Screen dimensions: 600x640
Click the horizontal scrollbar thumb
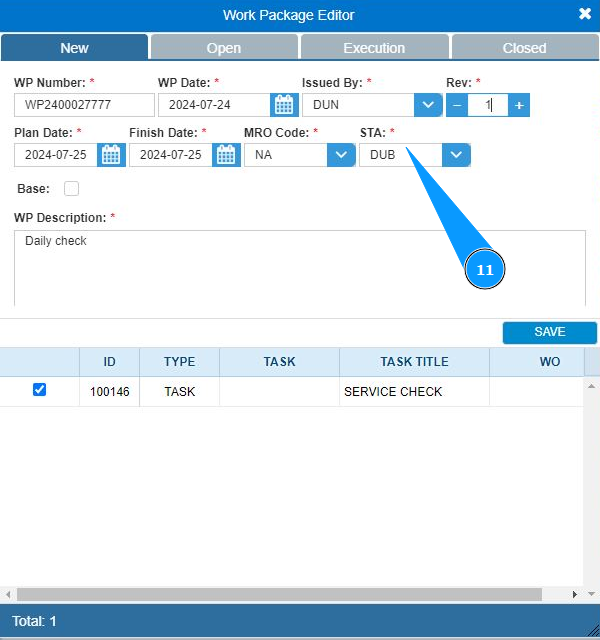pyautogui.click(x=279, y=594)
